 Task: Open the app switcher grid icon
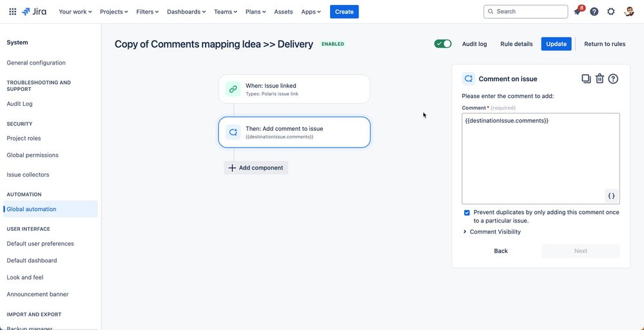point(13,12)
